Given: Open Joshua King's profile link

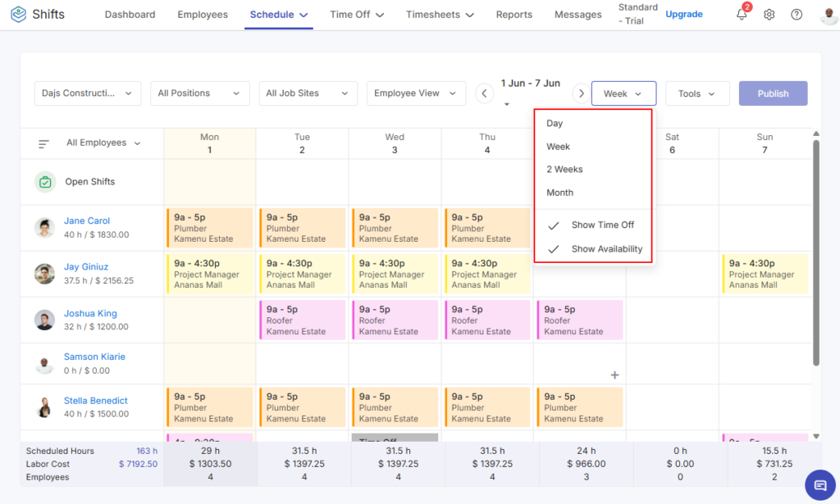Looking at the screenshot, I should point(90,314).
